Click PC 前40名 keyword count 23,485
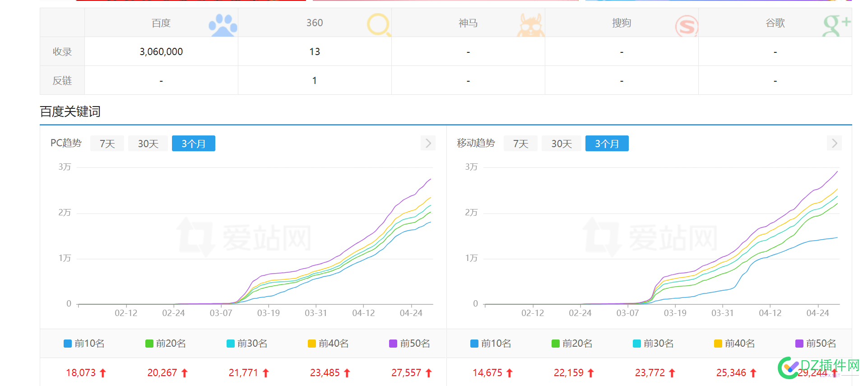 tap(325, 373)
